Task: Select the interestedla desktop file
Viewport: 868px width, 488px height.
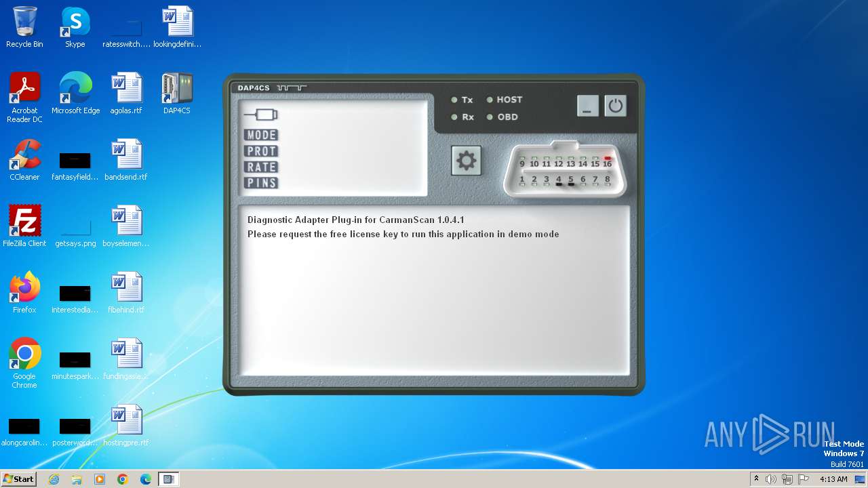Action: click(75, 298)
